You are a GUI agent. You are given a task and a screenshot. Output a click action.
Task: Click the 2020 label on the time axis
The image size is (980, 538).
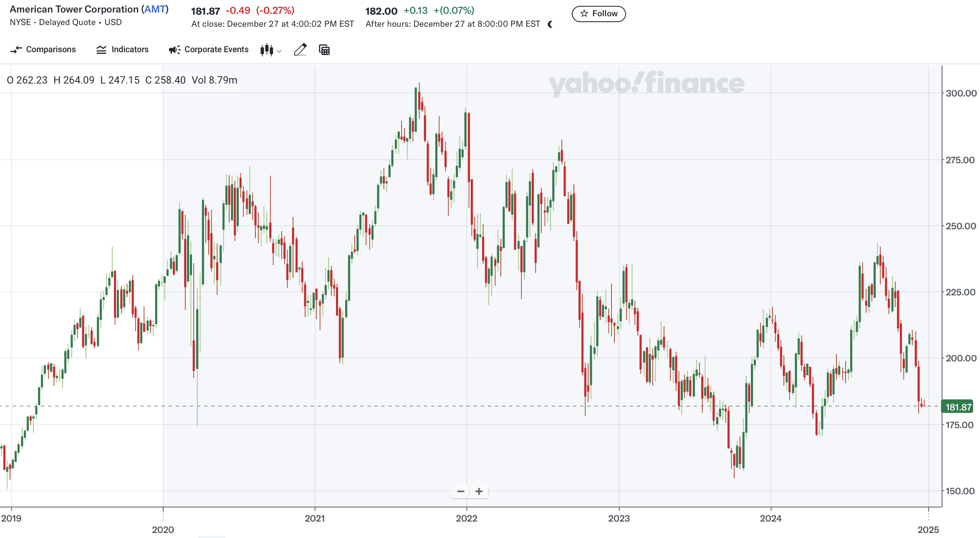pyautogui.click(x=163, y=529)
